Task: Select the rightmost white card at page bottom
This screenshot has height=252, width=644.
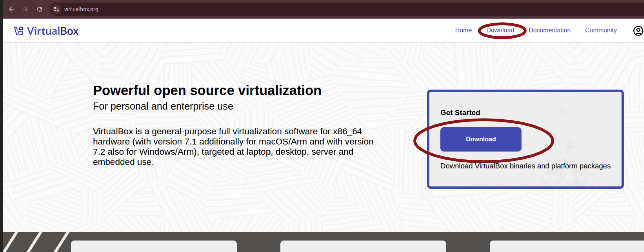Action: 566,246
